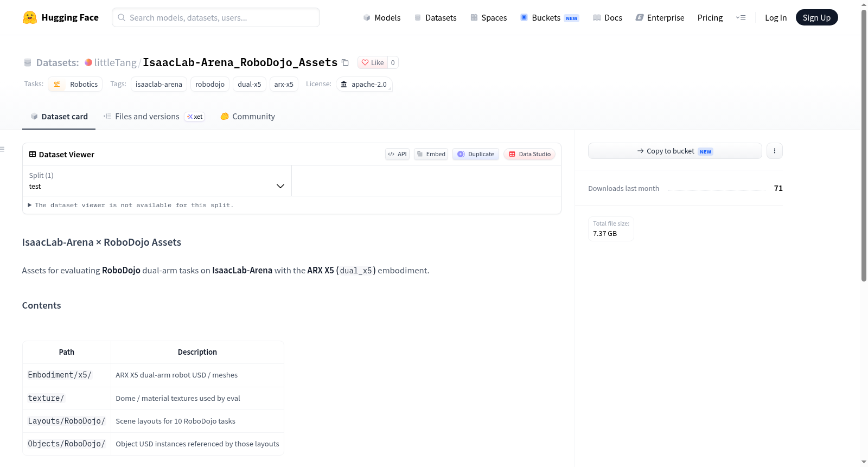The width and height of the screenshot is (868, 467).
Task: Expand the Split dropdown showing test
Action: pyautogui.click(x=157, y=181)
